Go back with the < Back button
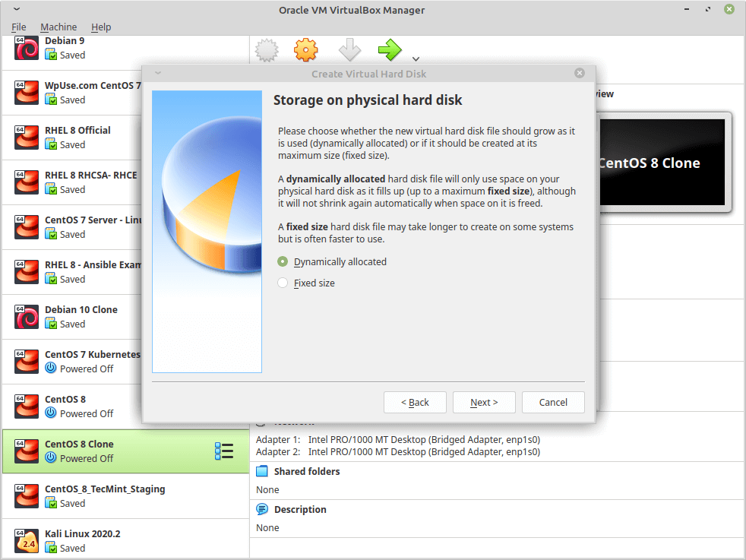The width and height of the screenshot is (746, 560). 415,403
